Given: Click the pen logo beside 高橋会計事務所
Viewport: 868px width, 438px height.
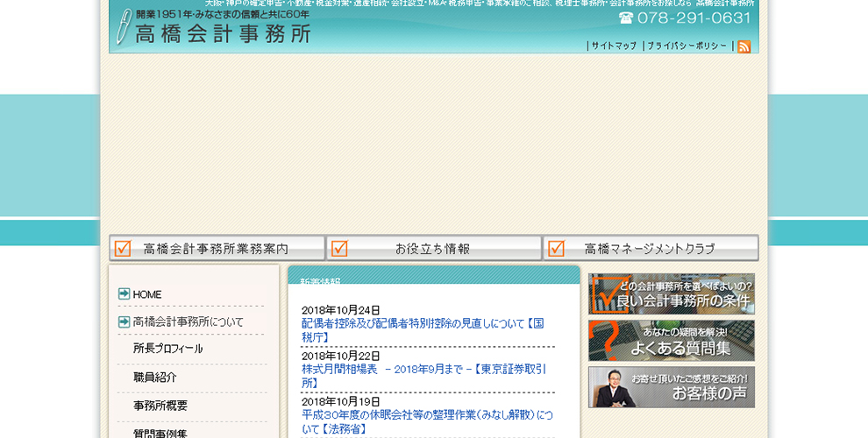Looking at the screenshot, I should (x=124, y=26).
